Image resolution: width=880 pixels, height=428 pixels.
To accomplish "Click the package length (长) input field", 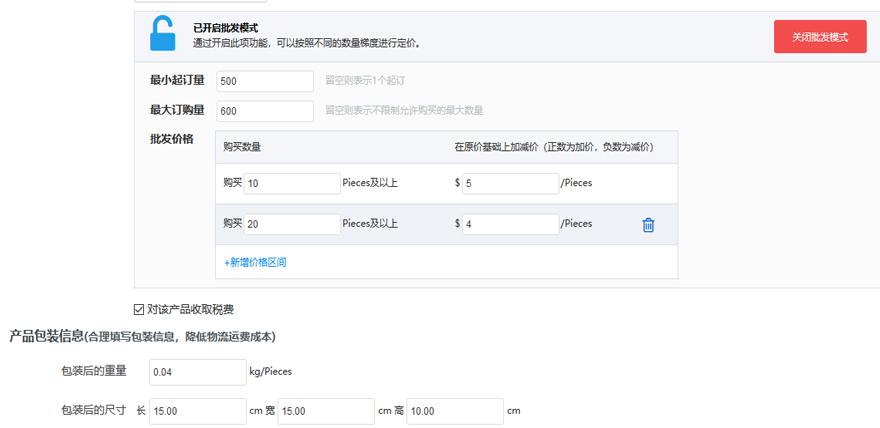I will click(197, 411).
